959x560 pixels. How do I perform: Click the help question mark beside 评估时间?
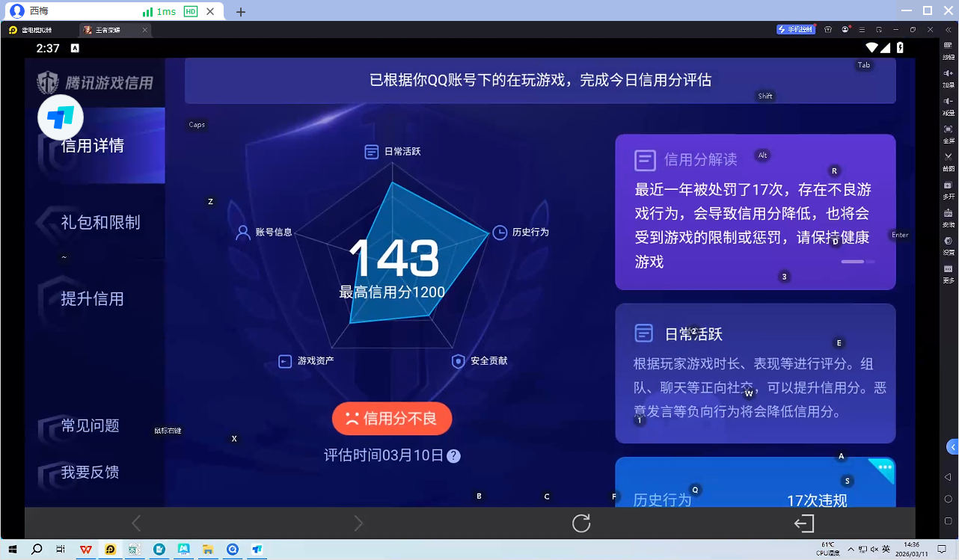pos(453,456)
